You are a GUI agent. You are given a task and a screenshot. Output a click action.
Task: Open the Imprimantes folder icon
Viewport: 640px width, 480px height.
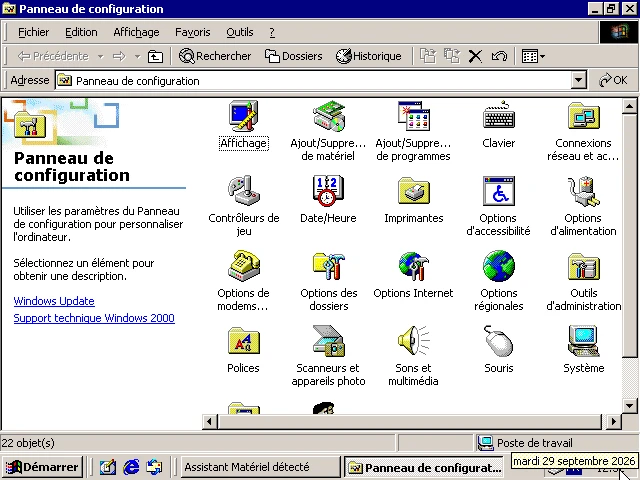click(413, 191)
